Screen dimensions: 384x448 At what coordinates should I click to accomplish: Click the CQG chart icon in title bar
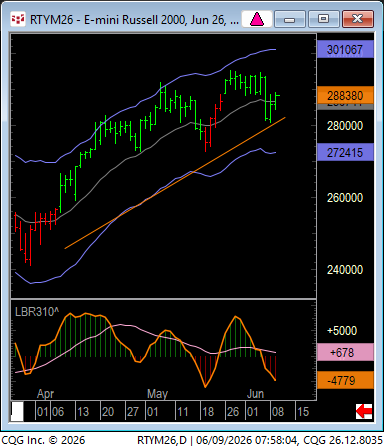pos(18,19)
